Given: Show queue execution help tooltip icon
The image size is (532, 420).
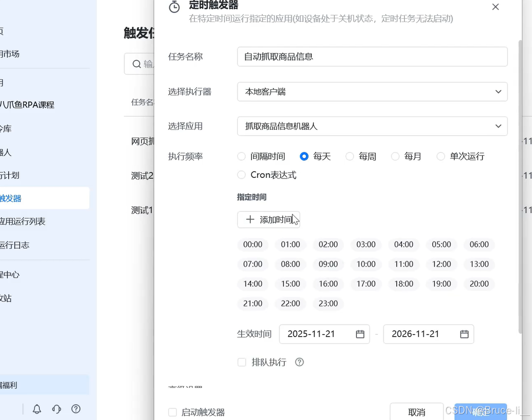Looking at the screenshot, I should (x=299, y=362).
